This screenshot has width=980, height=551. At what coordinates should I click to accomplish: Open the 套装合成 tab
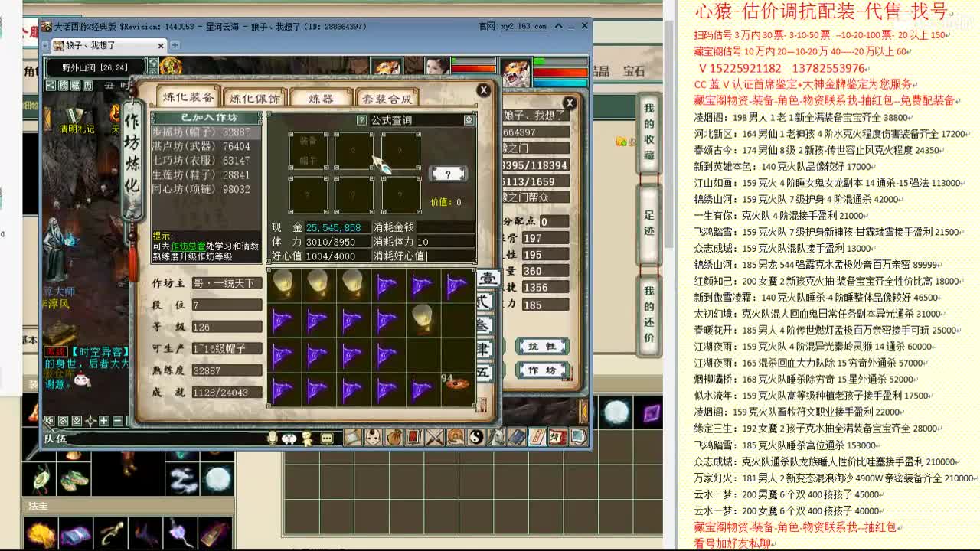[386, 98]
